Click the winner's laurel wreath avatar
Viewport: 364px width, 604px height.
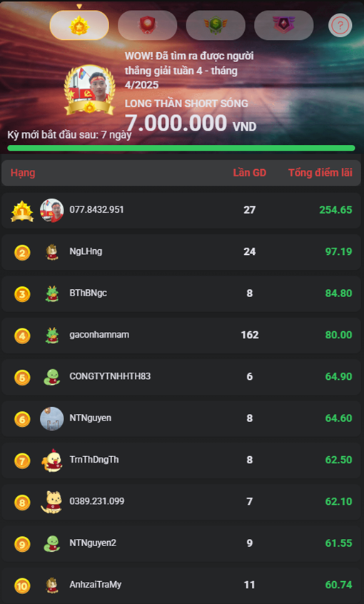point(89,90)
